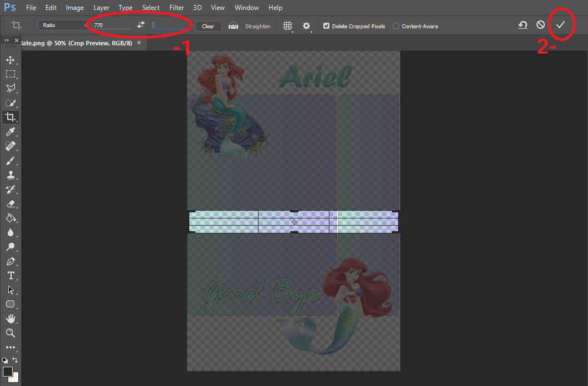Swap crop width and height values
The image size is (588, 386).
click(141, 25)
